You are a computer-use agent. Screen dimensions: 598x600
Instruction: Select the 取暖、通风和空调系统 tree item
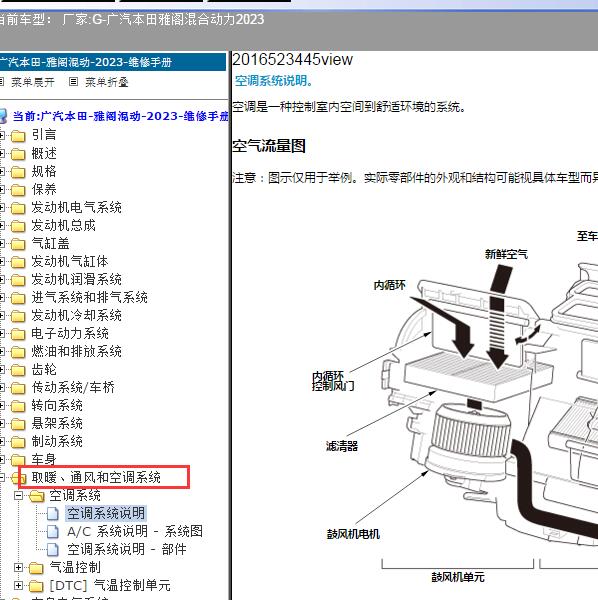[x=96, y=477]
